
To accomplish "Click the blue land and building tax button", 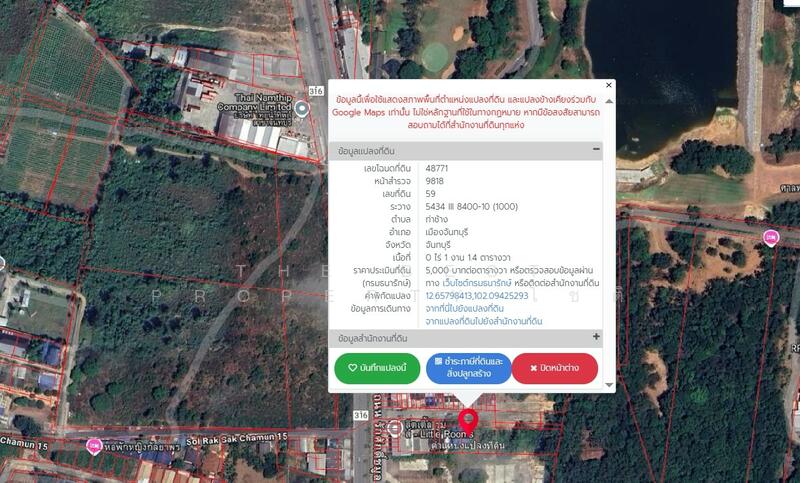I will pos(468,367).
